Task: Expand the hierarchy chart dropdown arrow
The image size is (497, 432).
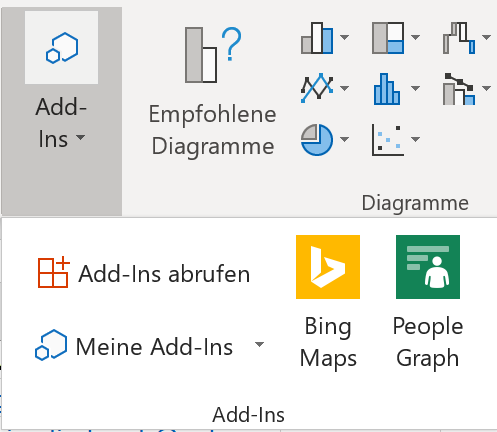Action: click(415, 37)
